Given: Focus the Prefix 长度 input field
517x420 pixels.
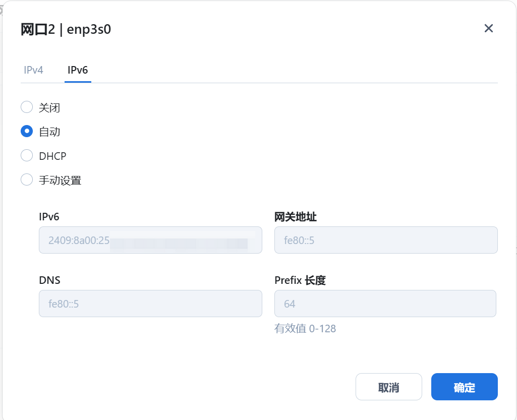Looking at the screenshot, I should tap(385, 304).
